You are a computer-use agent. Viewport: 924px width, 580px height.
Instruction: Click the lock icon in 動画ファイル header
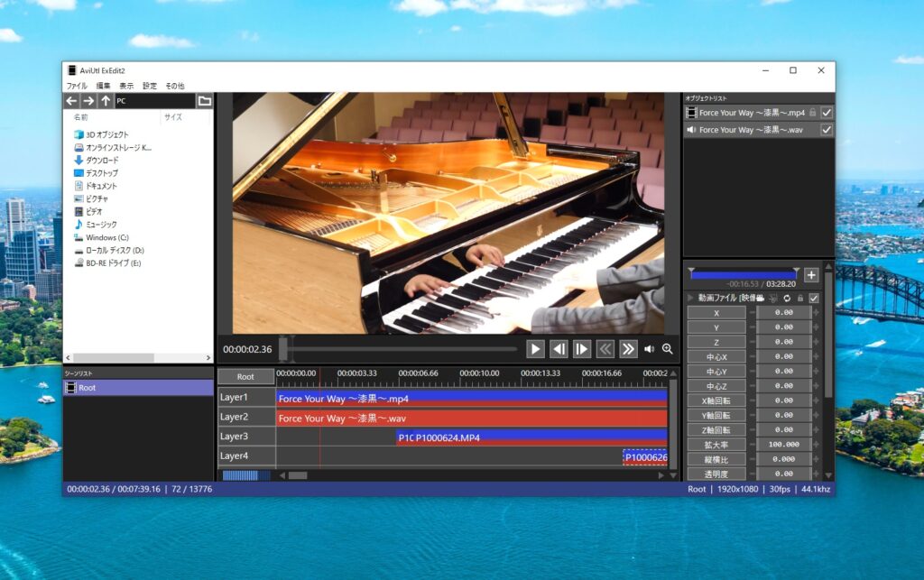coord(800,299)
